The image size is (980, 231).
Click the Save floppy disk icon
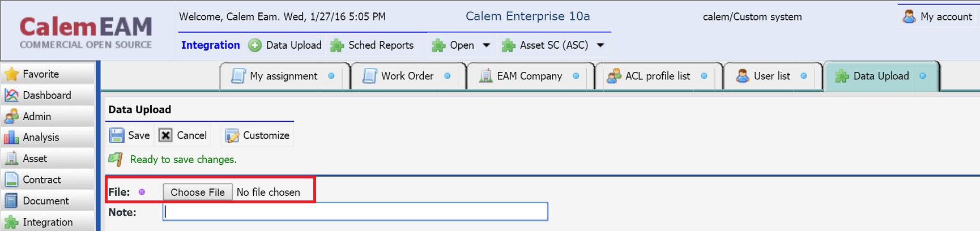(x=117, y=135)
